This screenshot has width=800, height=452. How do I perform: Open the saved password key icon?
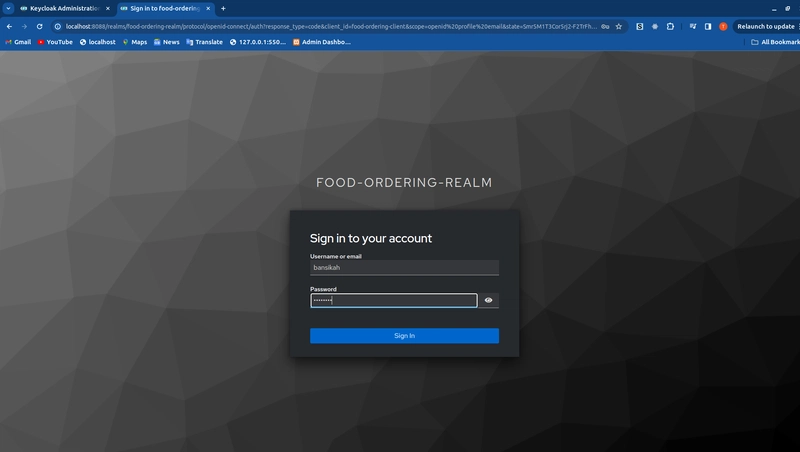605,27
